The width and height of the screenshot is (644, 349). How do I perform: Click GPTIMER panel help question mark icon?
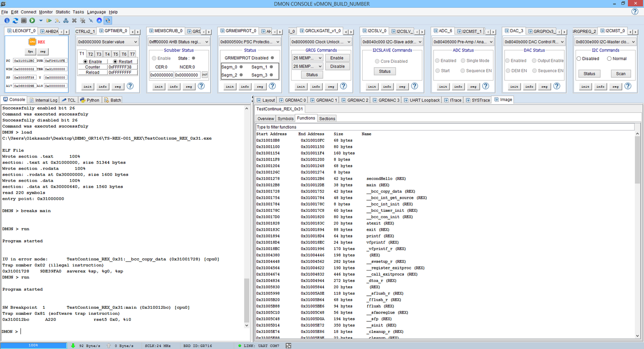click(x=130, y=86)
